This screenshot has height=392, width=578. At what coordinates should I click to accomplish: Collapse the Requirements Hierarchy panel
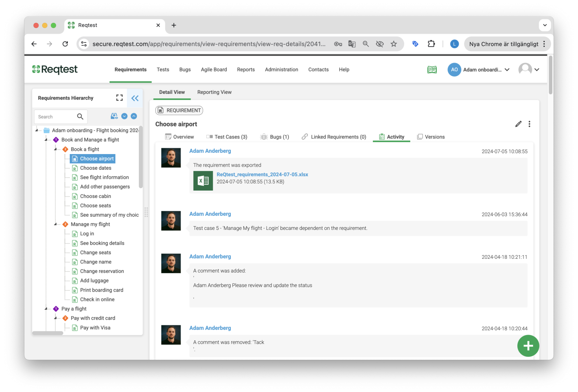click(x=135, y=98)
